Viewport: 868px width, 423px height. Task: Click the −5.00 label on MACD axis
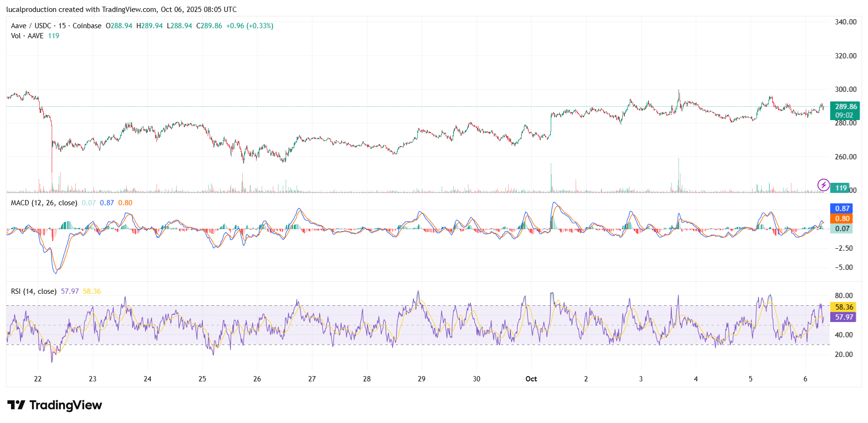844,267
